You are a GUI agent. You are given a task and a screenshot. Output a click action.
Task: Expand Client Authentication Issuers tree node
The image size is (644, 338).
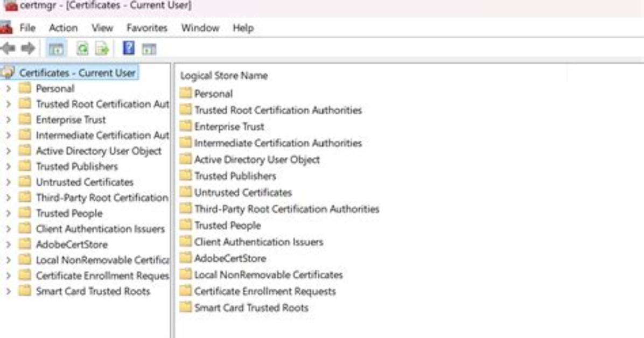[8, 229]
